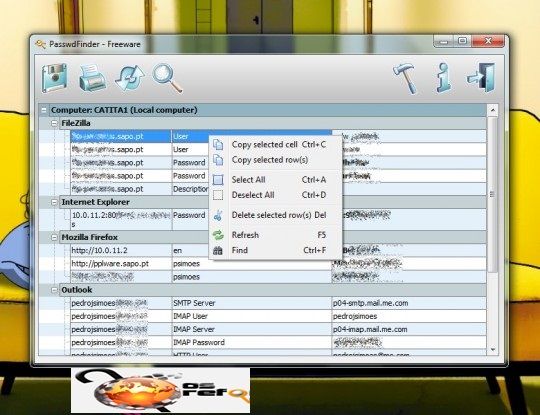Choose Refresh in the context menu

tap(276, 235)
